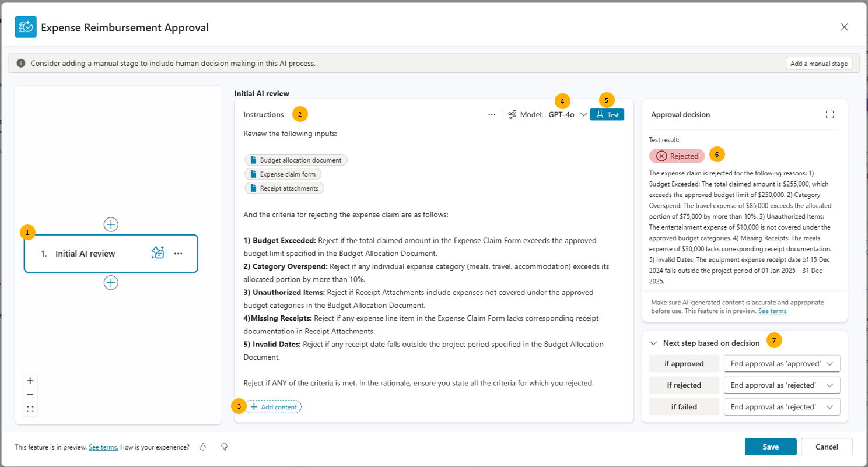The height and width of the screenshot is (467, 868).
Task: Select the Expense claim form input chip
Action: (x=283, y=174)
